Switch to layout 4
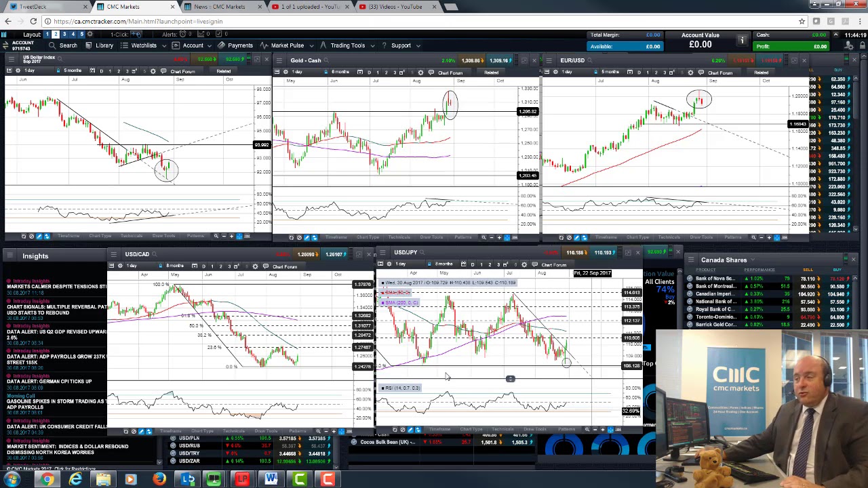 click(x=73, y=35)
